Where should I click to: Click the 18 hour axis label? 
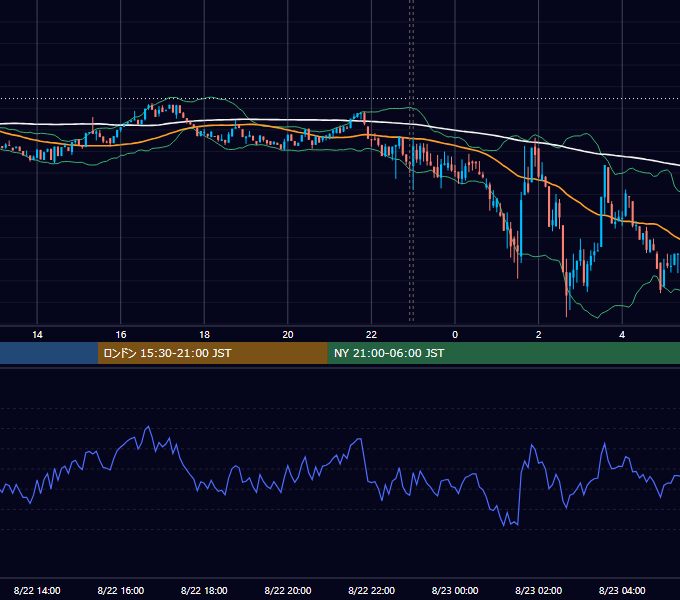point(204,335)
